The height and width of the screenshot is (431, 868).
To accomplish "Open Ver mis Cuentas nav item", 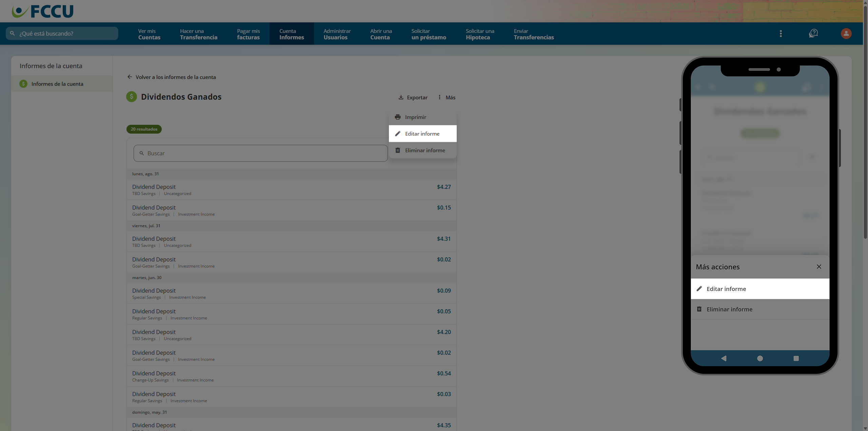I will coord(149,34).
